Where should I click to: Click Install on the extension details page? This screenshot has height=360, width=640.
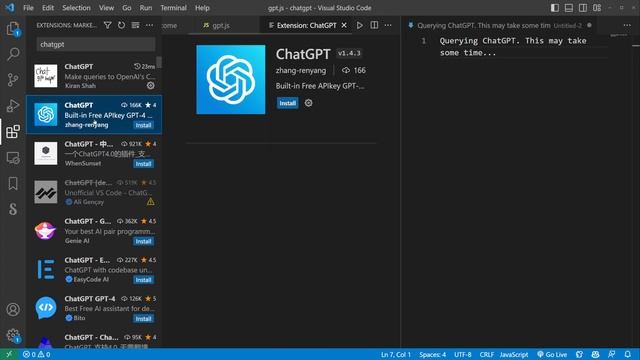pos(287,103)
